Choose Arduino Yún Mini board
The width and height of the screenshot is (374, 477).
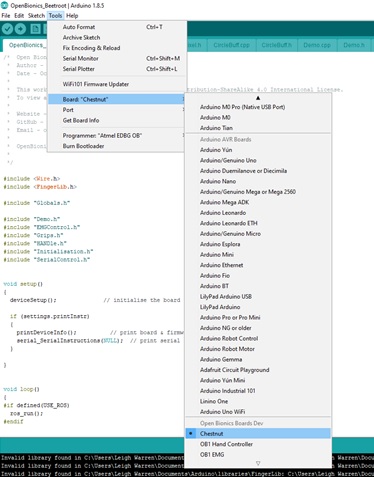point(258,380)
